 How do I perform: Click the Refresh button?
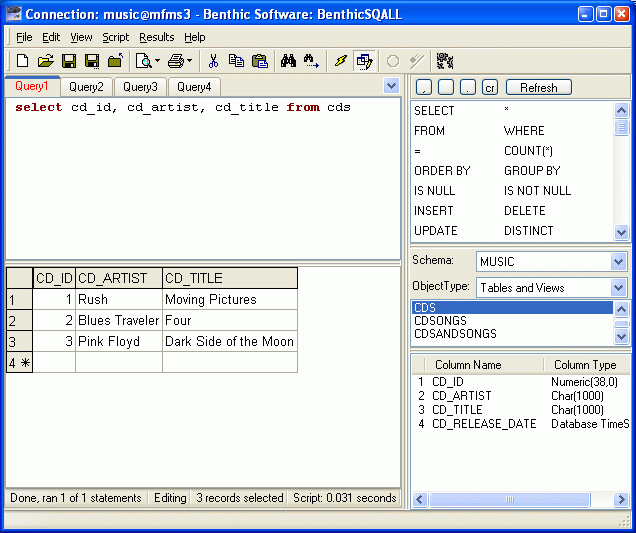(x=539, y=88)
